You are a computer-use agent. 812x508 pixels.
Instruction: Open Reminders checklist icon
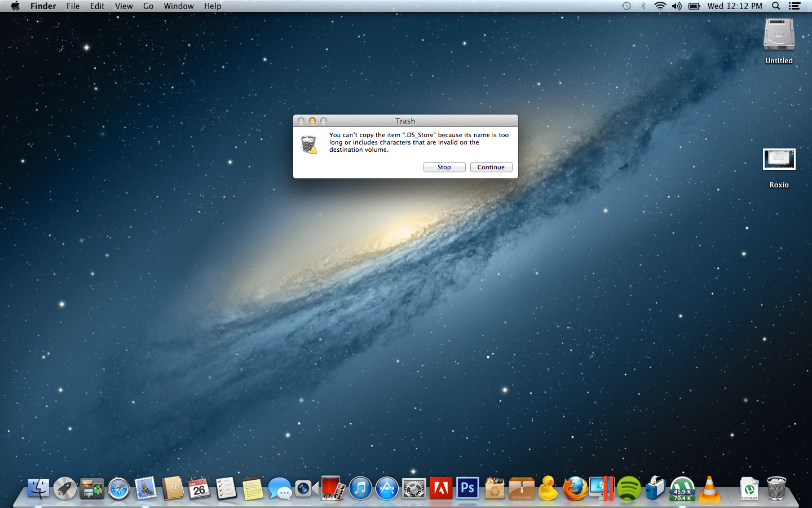[x=226, y=489]
